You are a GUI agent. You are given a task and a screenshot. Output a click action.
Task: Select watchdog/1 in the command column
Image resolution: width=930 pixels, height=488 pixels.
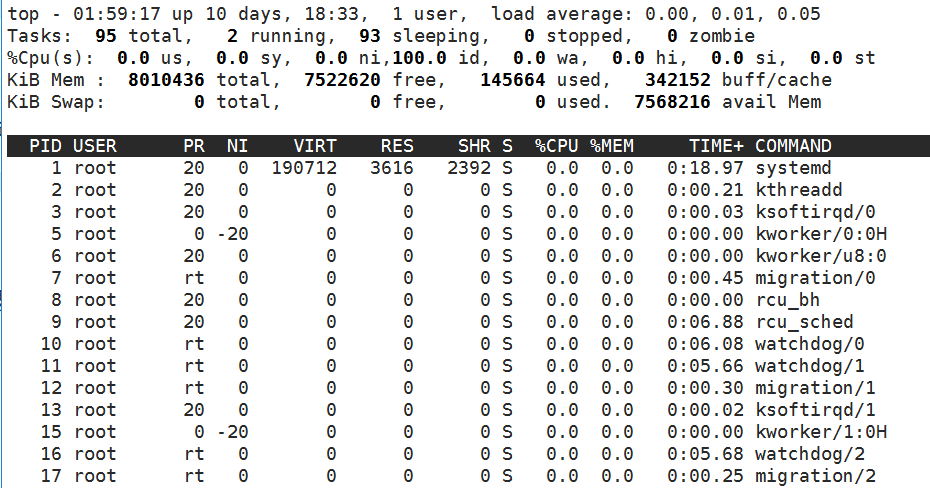tap(810, 365)
